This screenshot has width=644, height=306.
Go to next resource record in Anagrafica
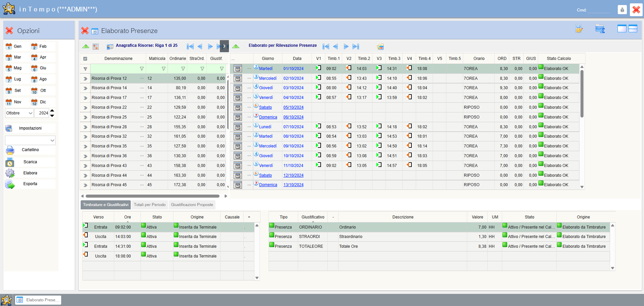pos(210,46)
